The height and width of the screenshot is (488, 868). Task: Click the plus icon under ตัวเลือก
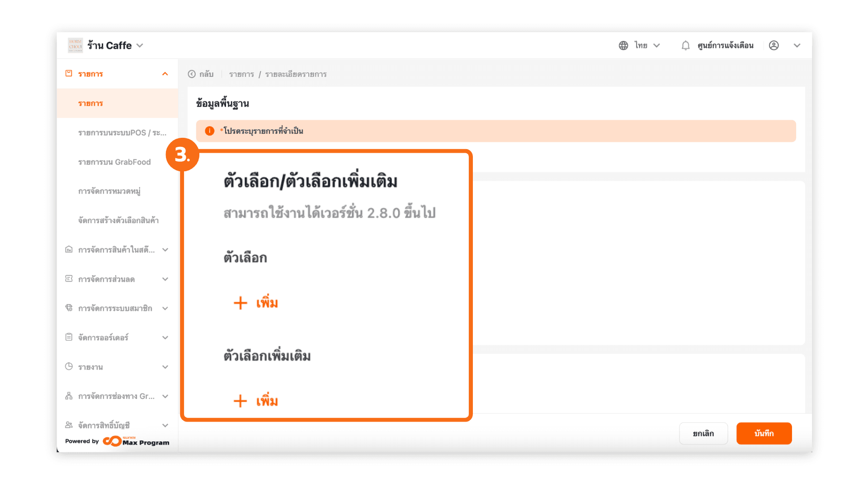tap(240, 303)
